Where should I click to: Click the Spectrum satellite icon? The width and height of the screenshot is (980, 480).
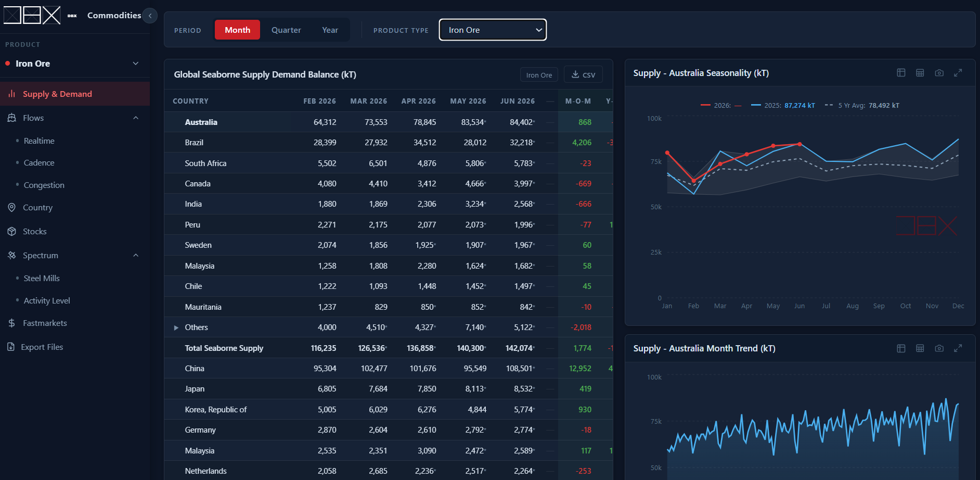pos(11,255)
